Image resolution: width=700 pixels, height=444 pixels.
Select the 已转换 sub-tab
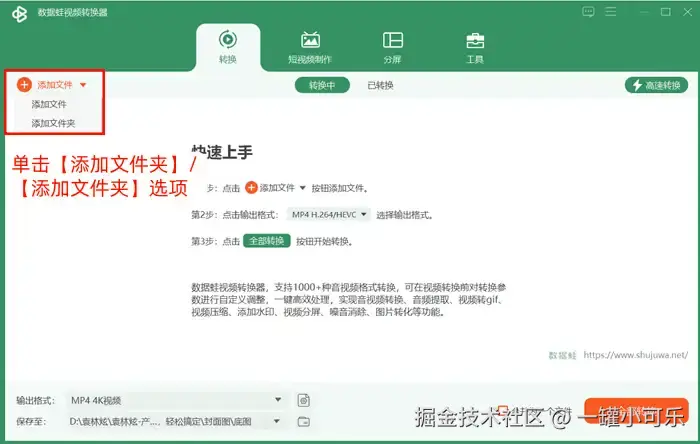(380, 85)
